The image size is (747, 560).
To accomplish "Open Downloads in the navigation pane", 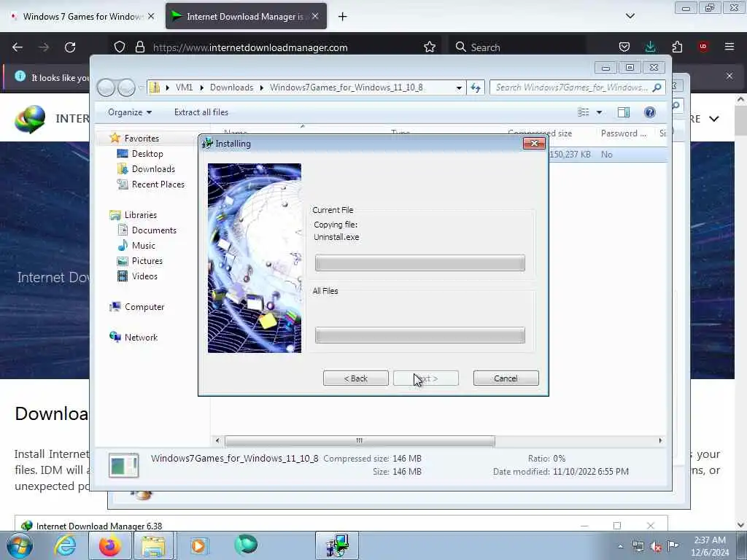I will (153, 169).
